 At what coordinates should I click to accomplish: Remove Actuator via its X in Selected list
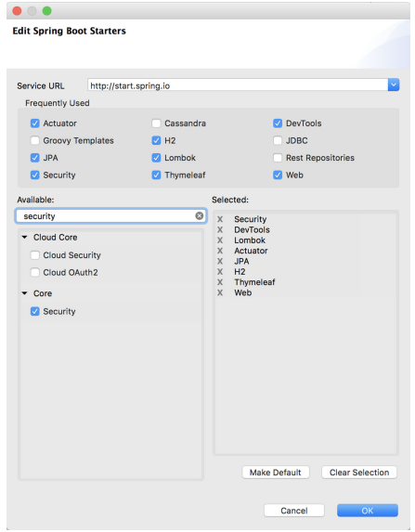pos(220,251)
